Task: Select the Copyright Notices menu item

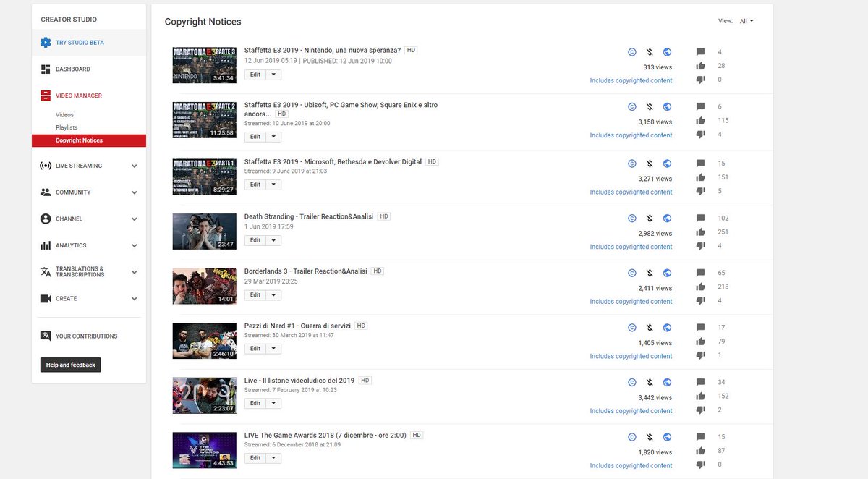Action: [x=89, y=140]
